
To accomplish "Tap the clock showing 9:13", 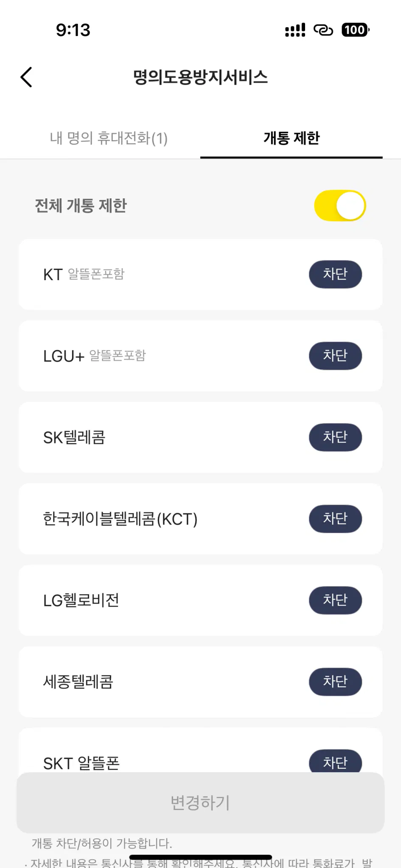I will [x=73, y=30].
